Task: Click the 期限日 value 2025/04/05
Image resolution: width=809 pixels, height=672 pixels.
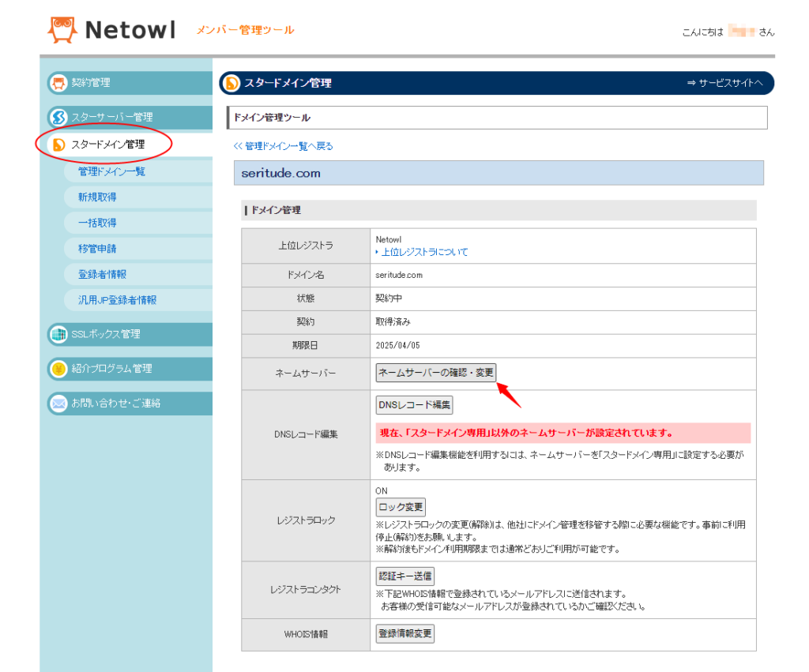Action: [398, 346]
